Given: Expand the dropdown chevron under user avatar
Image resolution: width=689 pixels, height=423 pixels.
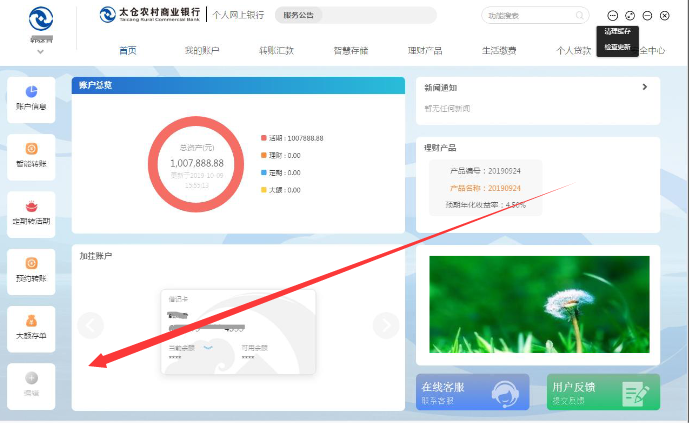Looking at the screenshot, I should tap(40, 52).
